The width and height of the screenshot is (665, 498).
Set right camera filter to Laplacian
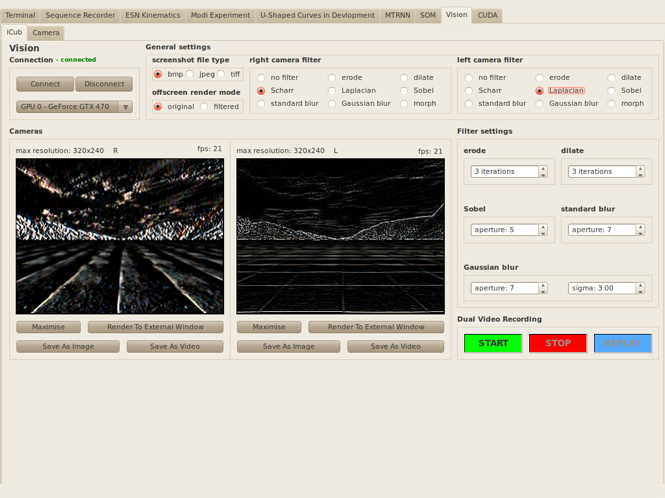(x=332, y=91)
